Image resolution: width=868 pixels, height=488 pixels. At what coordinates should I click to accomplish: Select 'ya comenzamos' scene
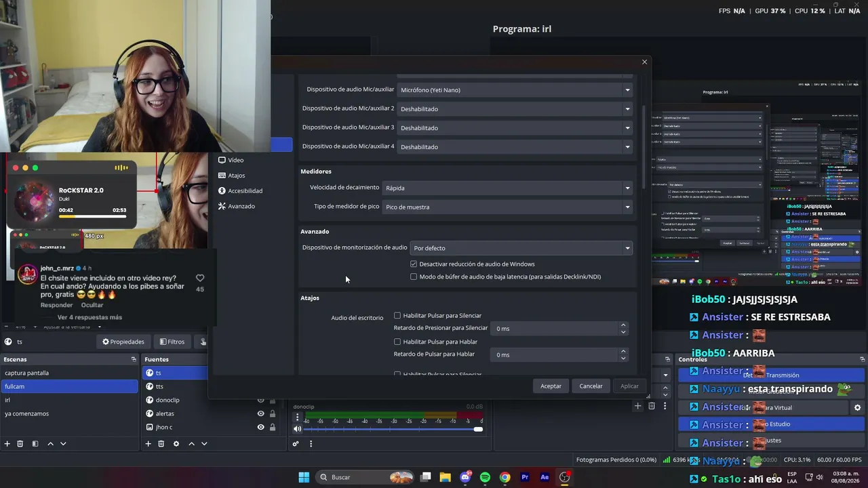coord(69,413)
